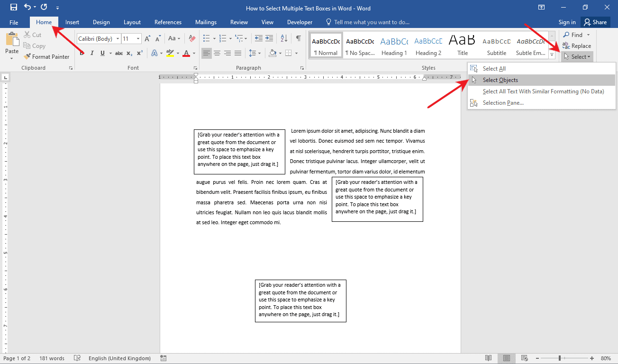
Task: Open the Select dropdown button
Action: click(577, 57)
